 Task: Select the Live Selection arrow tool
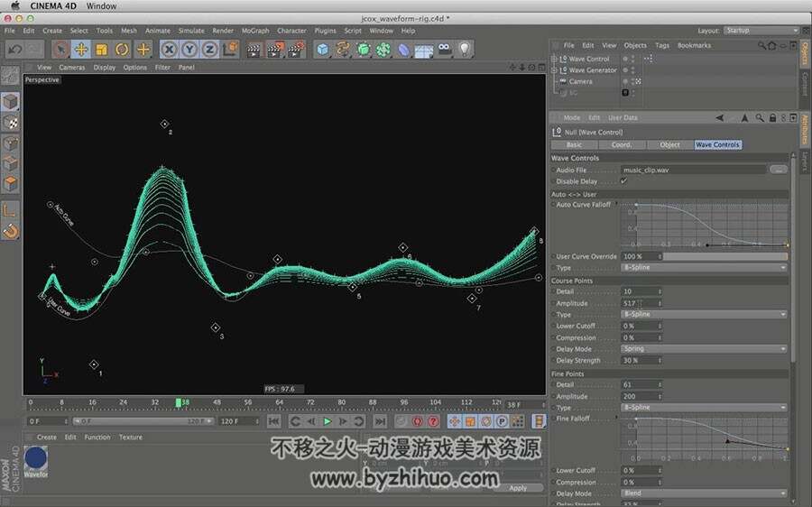tap(61, 50)
